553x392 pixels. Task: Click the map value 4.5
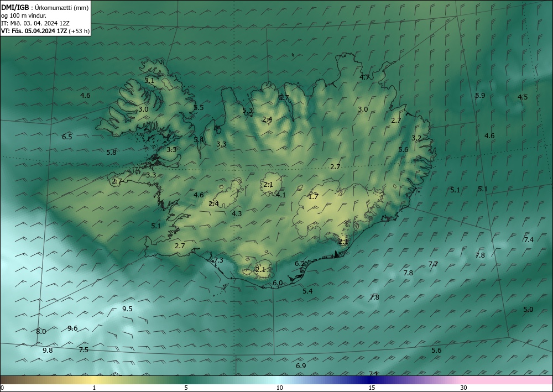click(x=523, y=97)
